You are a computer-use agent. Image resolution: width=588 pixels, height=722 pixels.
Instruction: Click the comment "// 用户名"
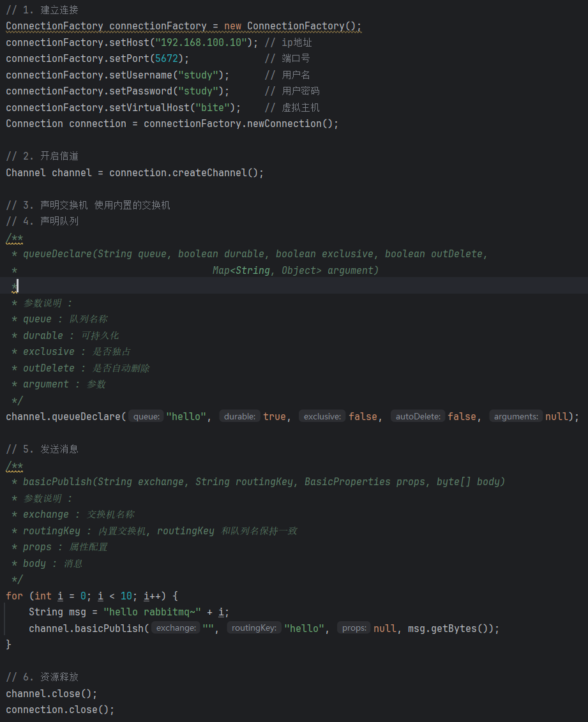[287, 75]
